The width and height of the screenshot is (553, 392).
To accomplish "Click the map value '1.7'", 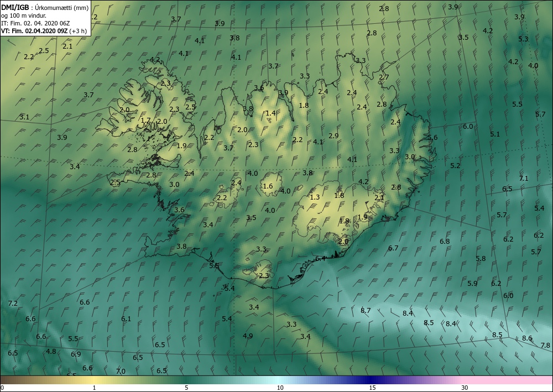I will (x=146, y=121).
